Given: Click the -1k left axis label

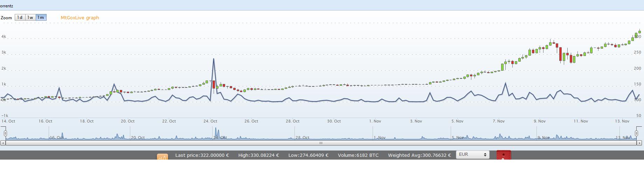Looking at the screenshot, I should click(5, 115).
